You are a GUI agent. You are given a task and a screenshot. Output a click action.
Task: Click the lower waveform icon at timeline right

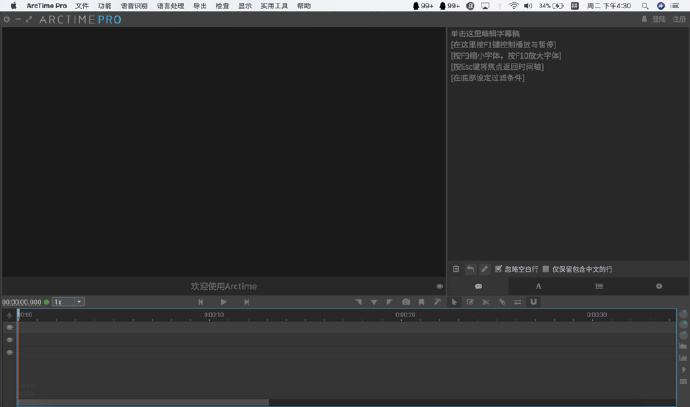coord(683,358)
